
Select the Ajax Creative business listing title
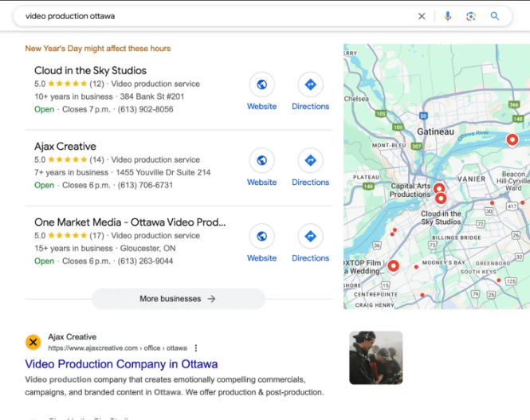point(65,147)
